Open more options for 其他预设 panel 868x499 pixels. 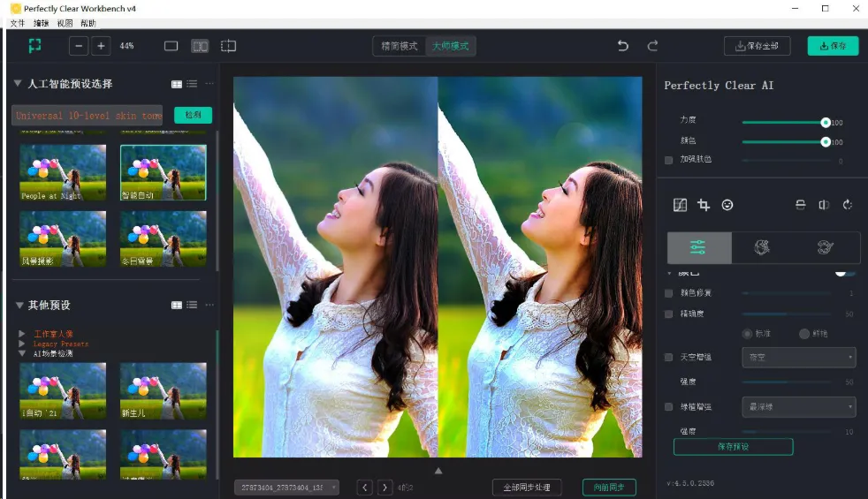click(x=209, y=305)
